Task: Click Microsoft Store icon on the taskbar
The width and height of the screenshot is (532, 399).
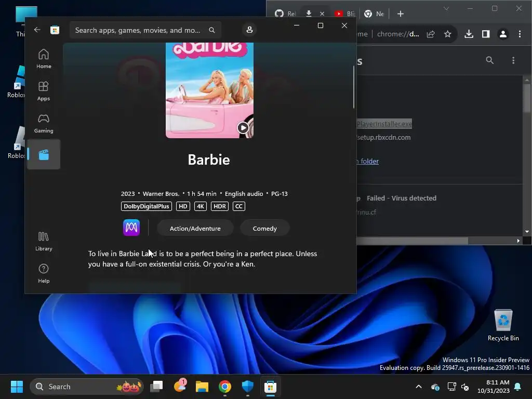Action: 270,387
